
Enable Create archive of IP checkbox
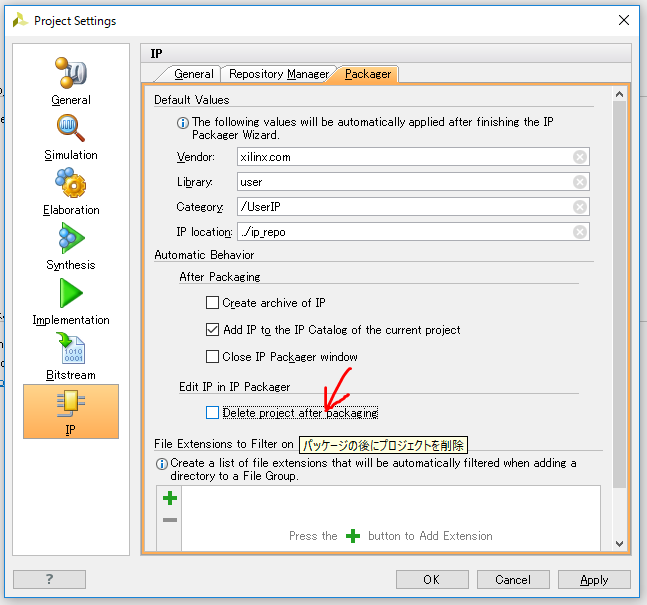click(x=212, y=303)
